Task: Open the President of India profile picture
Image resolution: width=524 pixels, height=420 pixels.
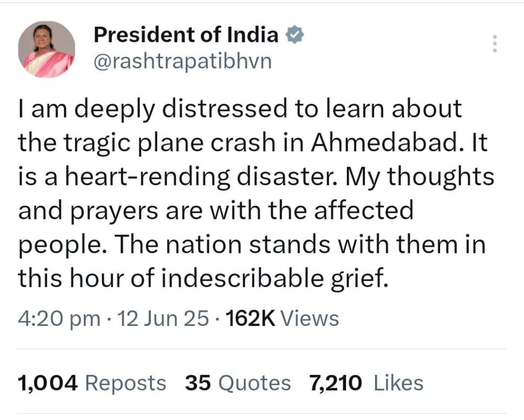Action: [47, 50]
